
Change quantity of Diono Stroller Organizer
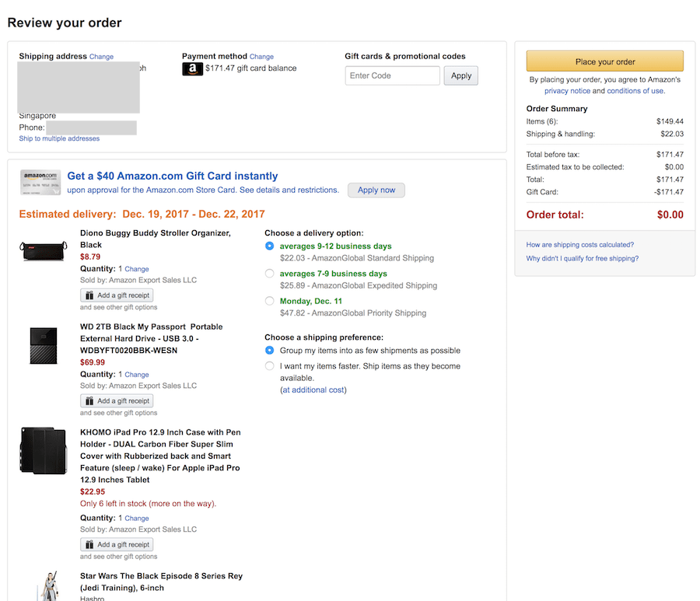(137, 269)
